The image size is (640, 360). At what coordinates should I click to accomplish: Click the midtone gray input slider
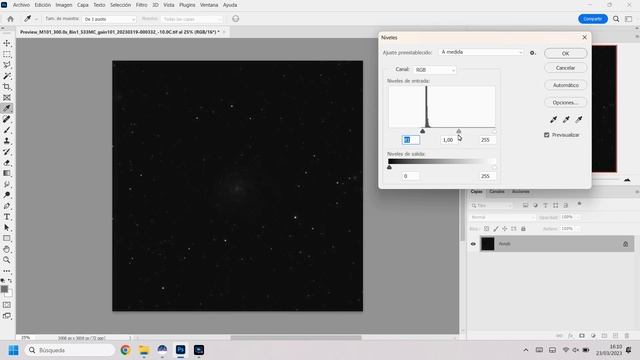point(459,131)
